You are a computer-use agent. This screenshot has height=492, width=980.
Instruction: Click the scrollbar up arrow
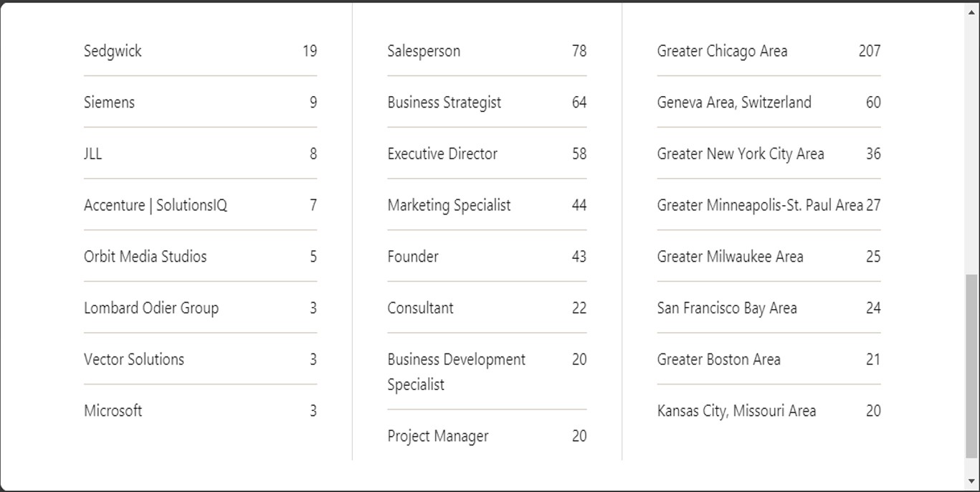click(x=971, y=11)
